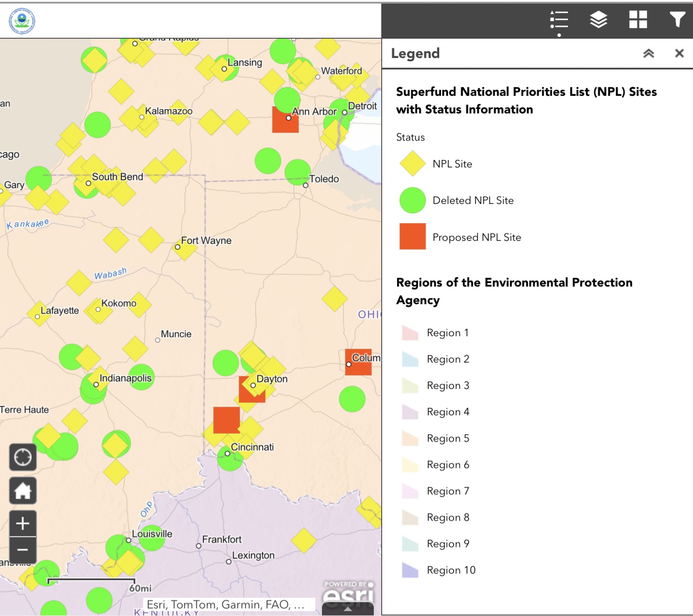Screen dimensions: 693x616
Task: Open the Layer List icon
Action: coord(598,20)
